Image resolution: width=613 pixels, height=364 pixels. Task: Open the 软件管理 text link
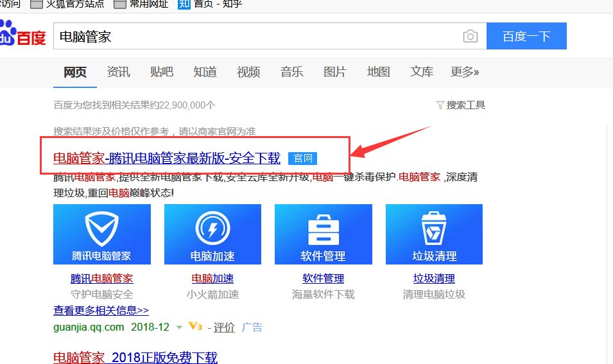324,279
